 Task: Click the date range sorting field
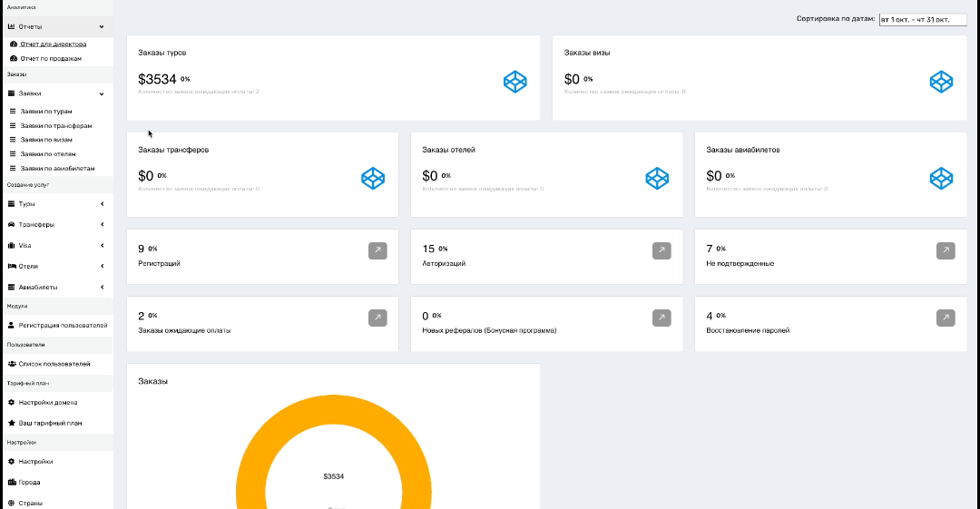[x=916, y=19]
